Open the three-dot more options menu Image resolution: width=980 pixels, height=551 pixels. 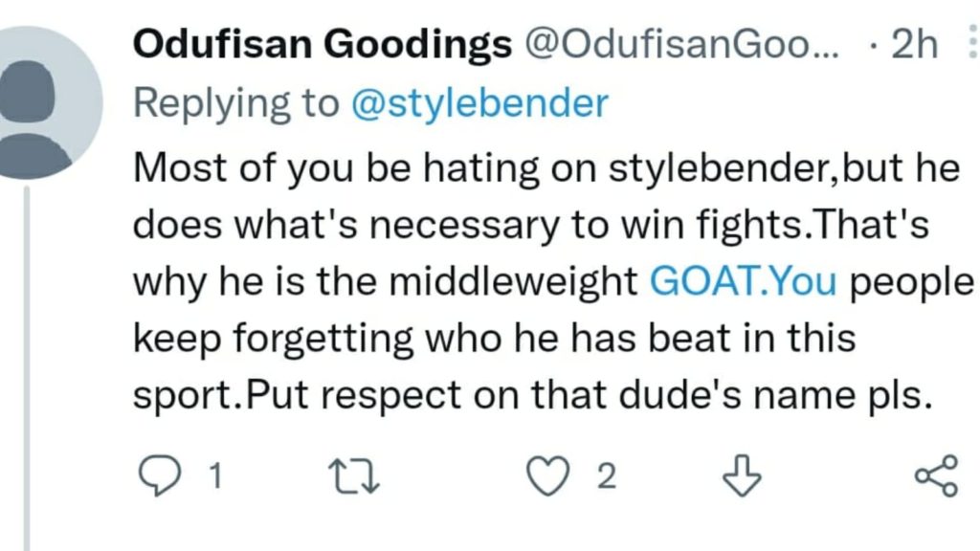972,42
